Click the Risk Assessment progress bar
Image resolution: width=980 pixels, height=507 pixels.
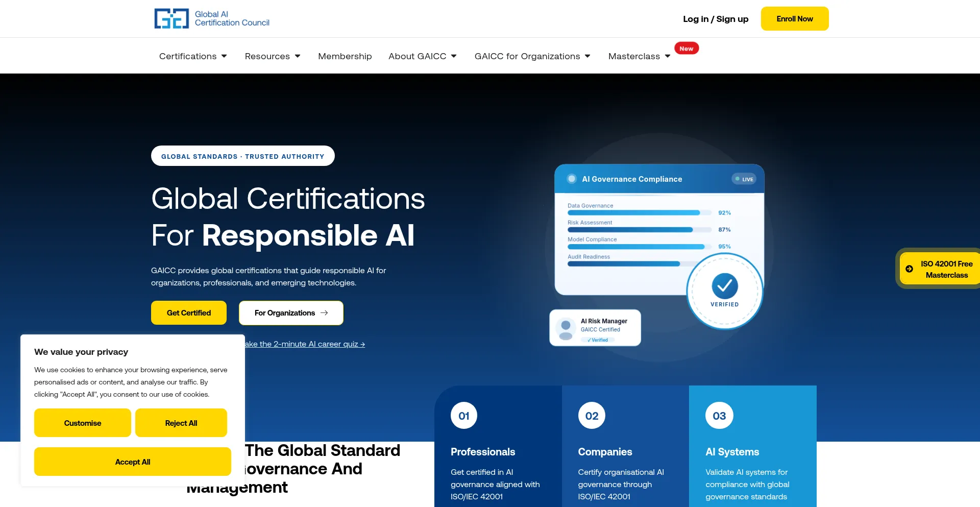(640, 230)
